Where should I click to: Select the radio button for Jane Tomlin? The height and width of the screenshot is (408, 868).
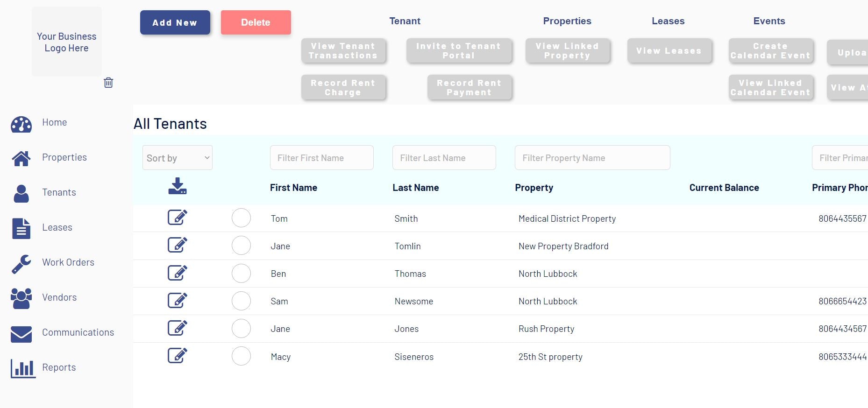(x=241, y=246)
